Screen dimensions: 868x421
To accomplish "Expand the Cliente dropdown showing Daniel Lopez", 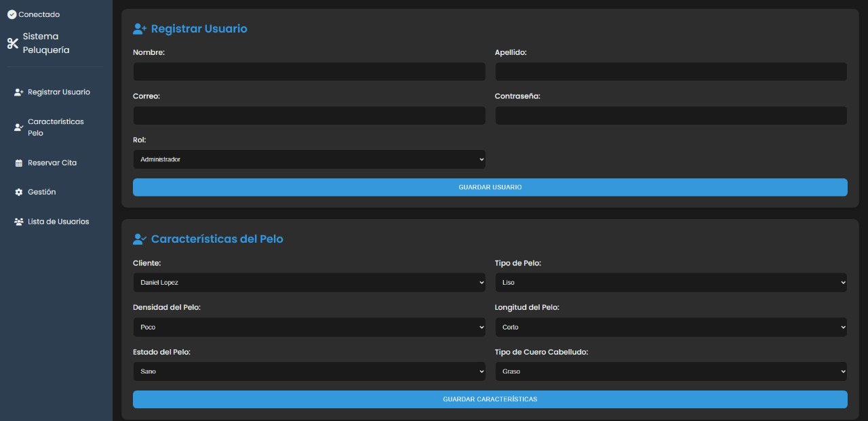I will [x=309, y=282].
